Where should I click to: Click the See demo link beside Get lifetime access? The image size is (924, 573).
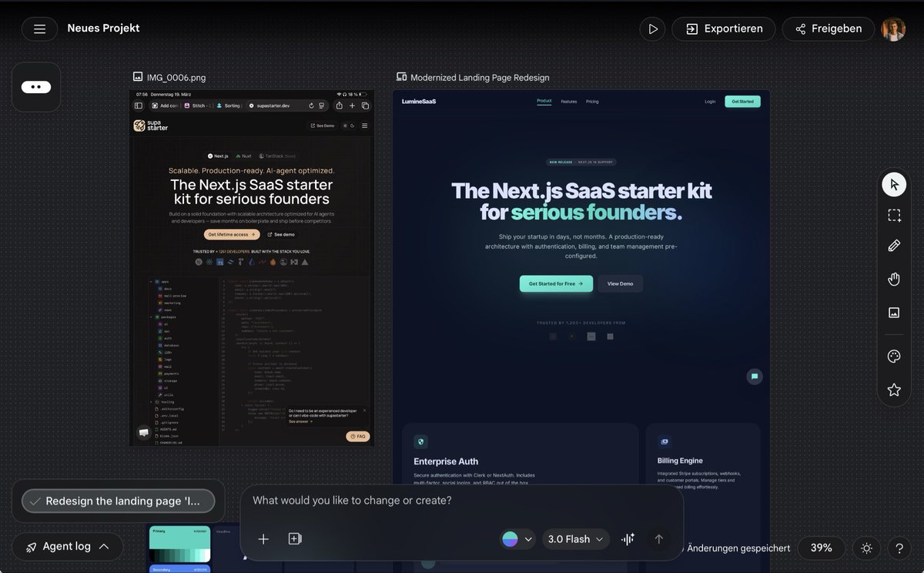pyautogui.click(x=281, y=234)
